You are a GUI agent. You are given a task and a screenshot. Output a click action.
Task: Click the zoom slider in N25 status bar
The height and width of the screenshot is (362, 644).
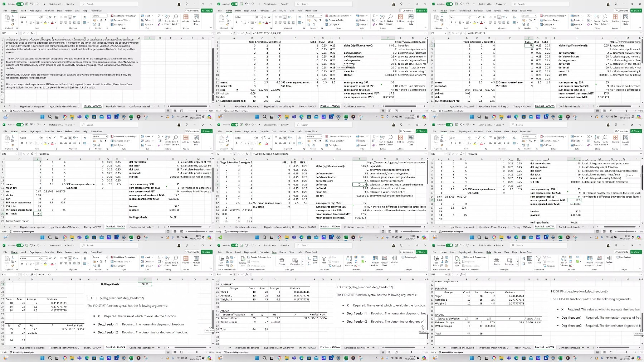pos(196,111)
